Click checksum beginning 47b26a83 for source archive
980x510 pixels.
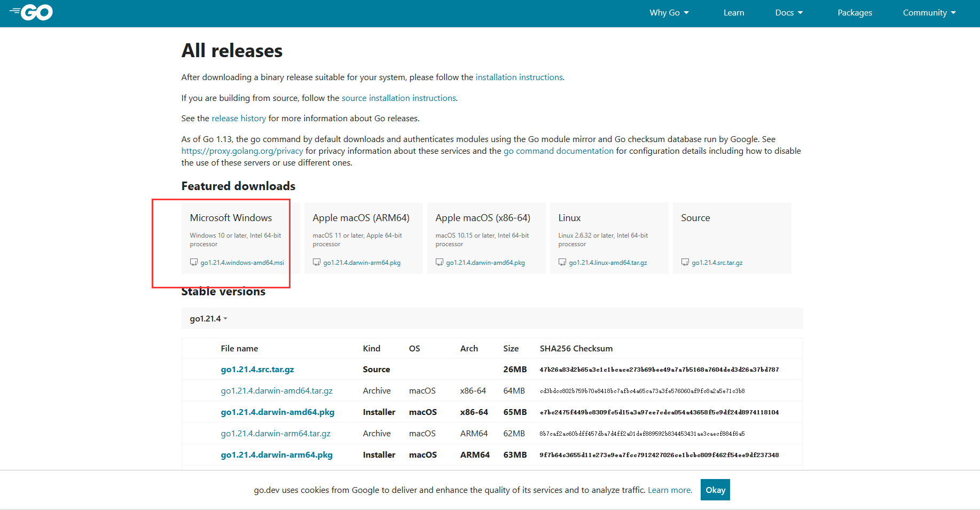point(659,370)
